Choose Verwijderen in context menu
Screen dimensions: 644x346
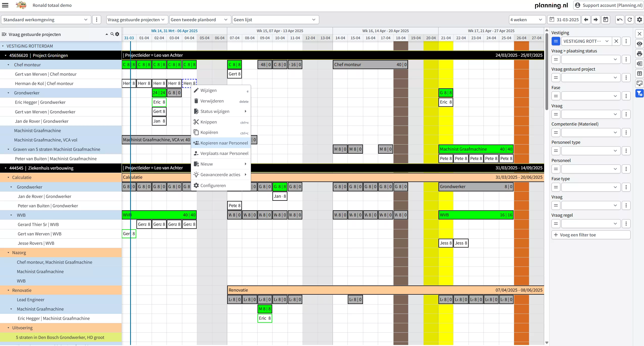[212, 101]
